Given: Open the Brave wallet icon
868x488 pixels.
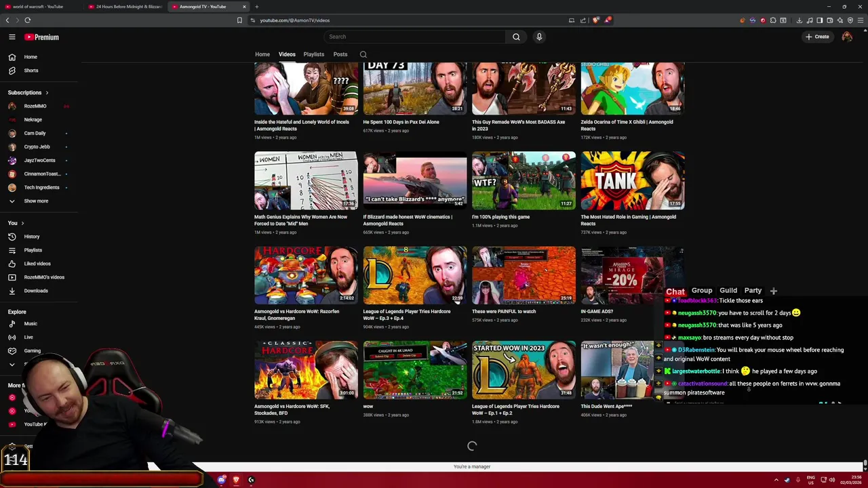Looking at the screenshot, I should 830,20.
